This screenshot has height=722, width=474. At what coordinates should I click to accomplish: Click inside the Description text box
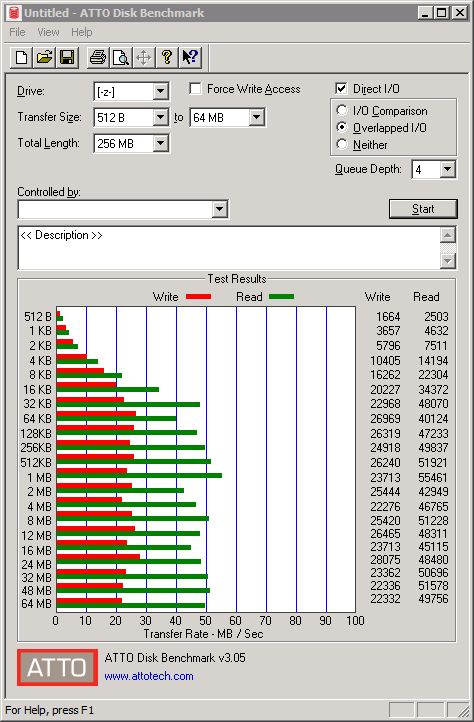point(229,248)
